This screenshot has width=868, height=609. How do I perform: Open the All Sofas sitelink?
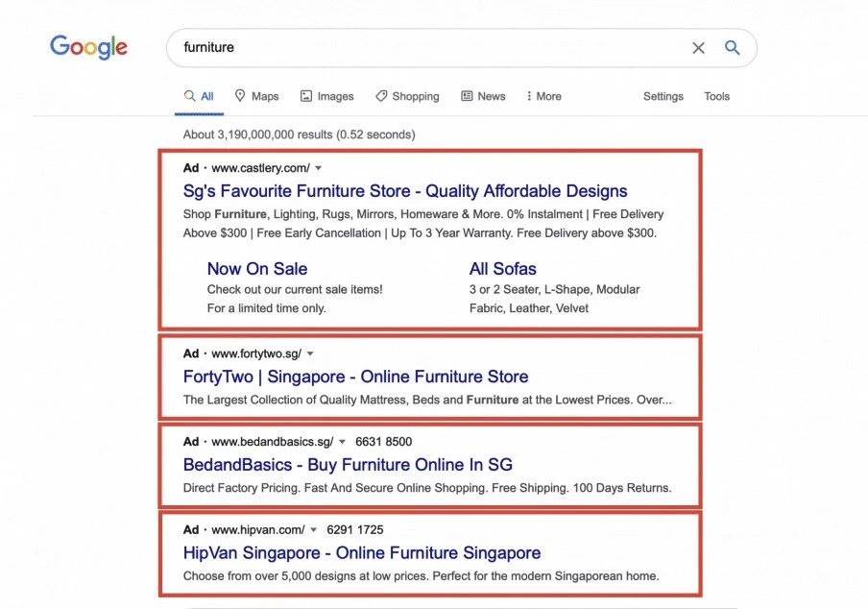pyautogui.click(x=502, y=269)
